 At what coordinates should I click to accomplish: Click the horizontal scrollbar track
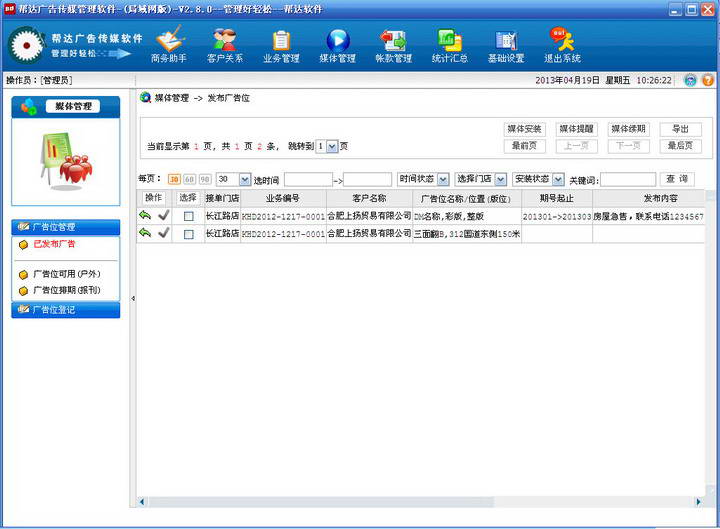(x=420, y=501)
